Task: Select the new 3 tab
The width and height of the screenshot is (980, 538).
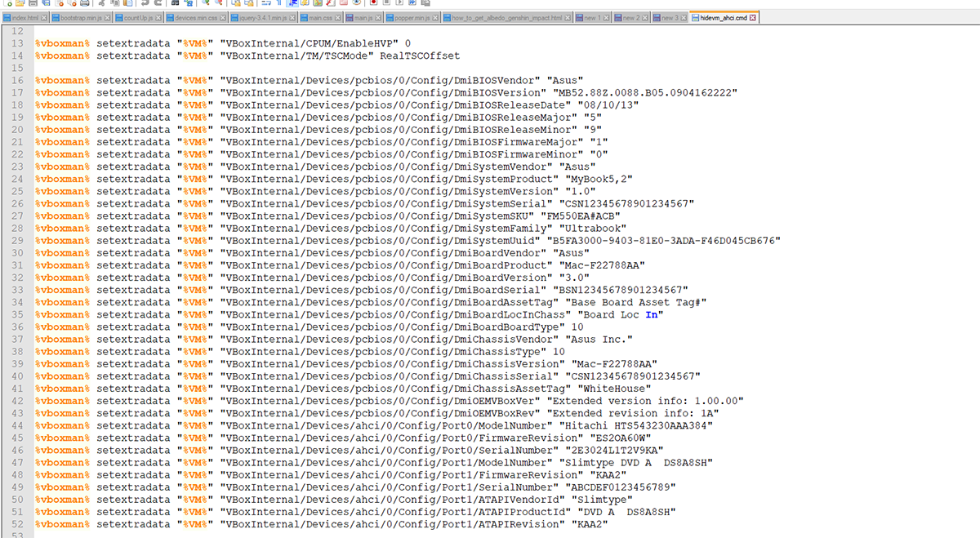Action: click(669, 18)
